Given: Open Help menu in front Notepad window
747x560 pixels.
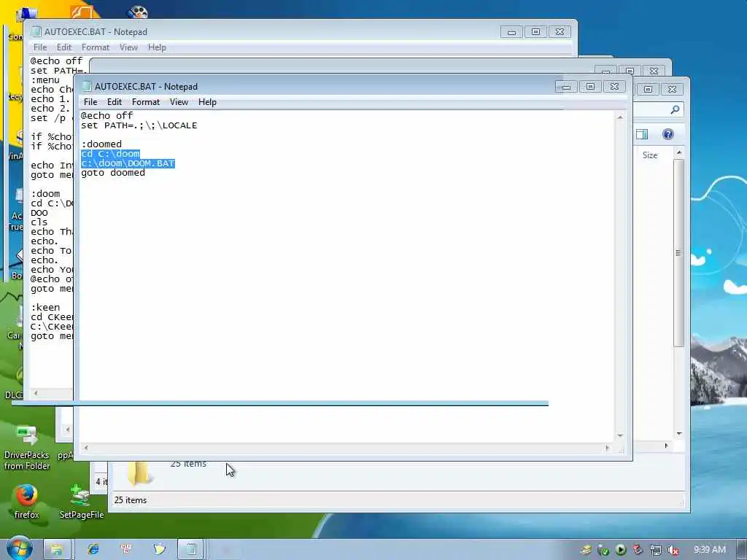Looking at the screenshot, I should click(207, 102).
